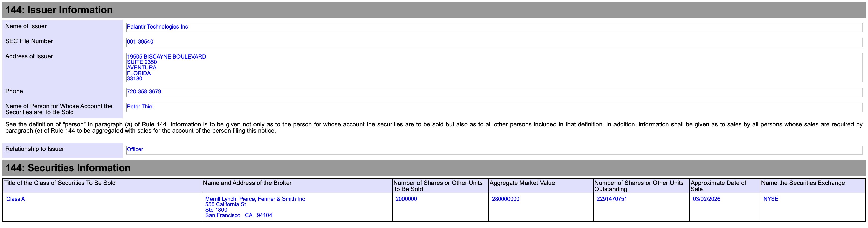Click the 144: Securities Information header
868x228 pixels.
coord(68,168)
